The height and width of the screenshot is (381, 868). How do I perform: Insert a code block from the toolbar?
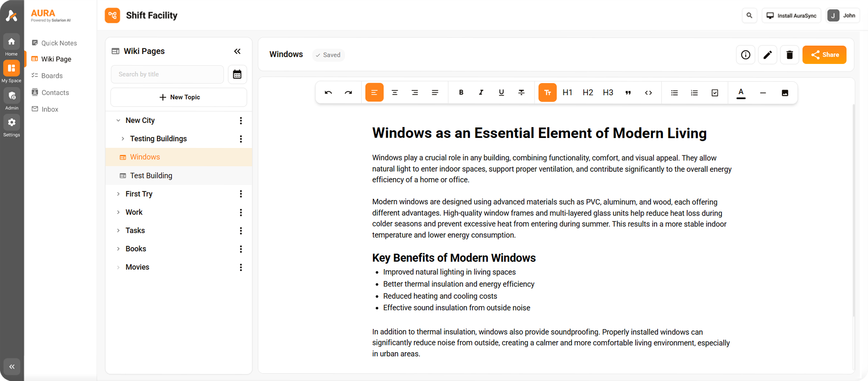[648, 93]
